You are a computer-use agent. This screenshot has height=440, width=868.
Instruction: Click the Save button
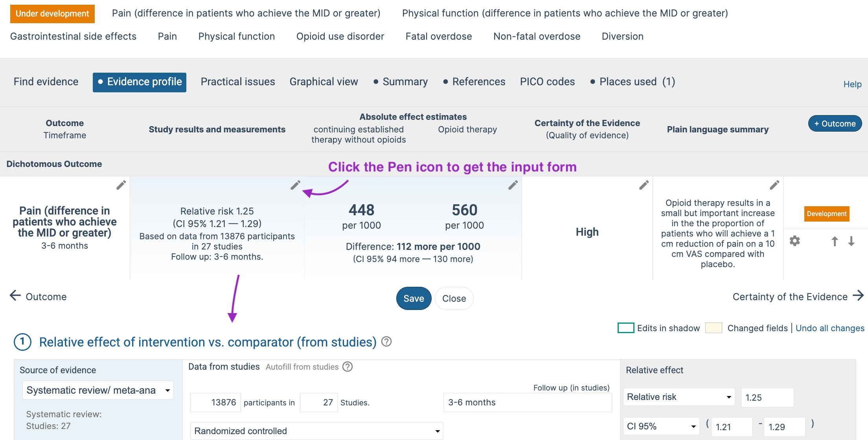point(414,299)
